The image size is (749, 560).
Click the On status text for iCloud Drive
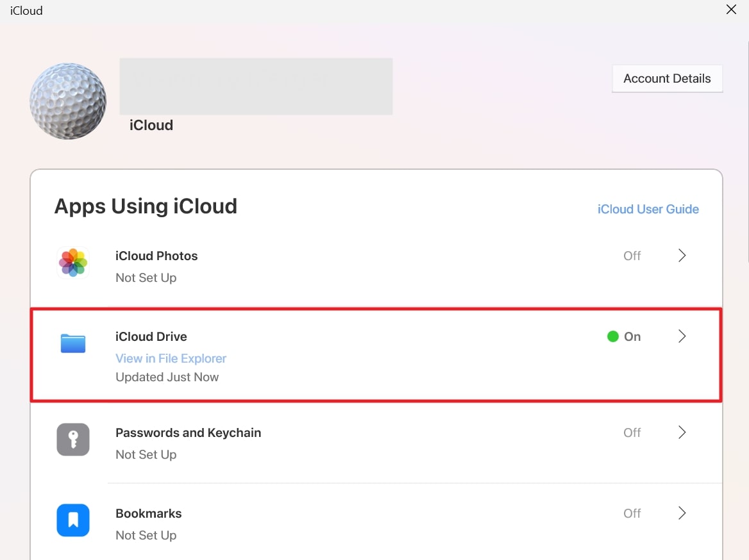632,336
